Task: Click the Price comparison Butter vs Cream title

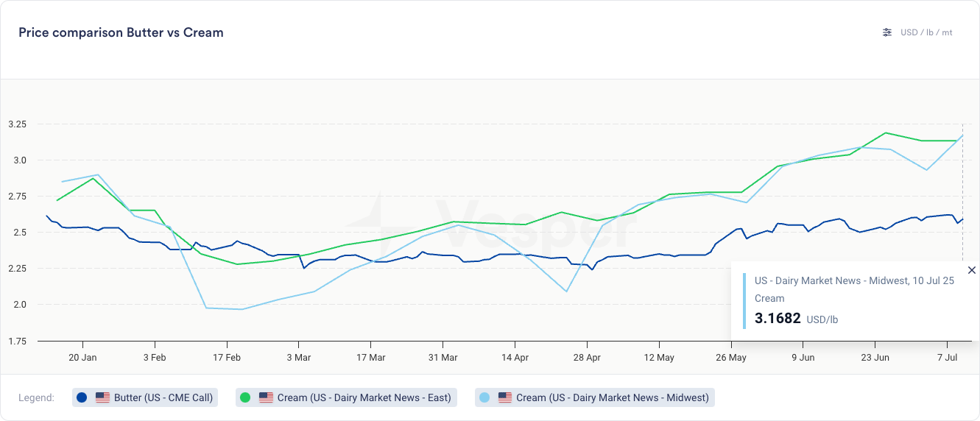Action: pos(121,32)
